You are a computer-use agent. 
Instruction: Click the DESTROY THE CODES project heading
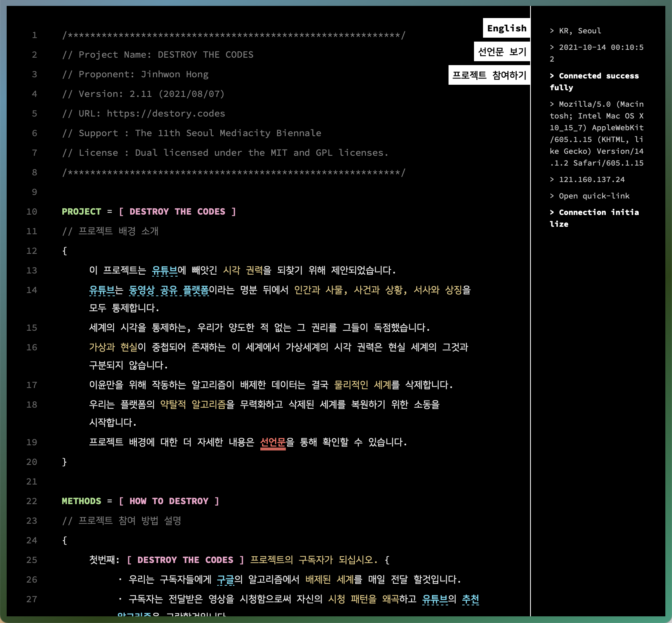tap(177, 211)
